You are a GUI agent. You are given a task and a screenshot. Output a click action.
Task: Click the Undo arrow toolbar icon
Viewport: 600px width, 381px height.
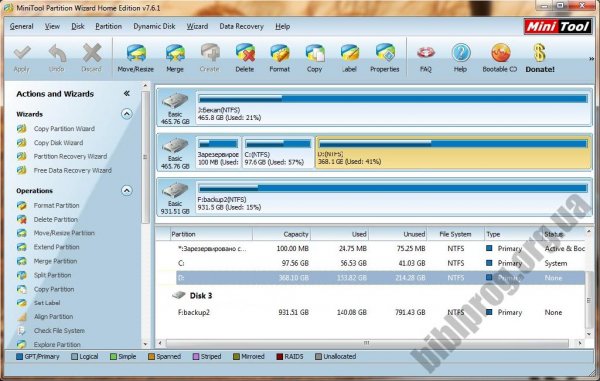coord(57,53)
